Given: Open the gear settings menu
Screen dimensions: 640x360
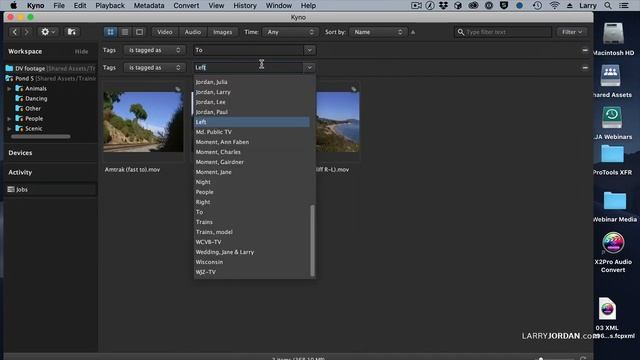Looking at the screenshot, I should 48,32.
